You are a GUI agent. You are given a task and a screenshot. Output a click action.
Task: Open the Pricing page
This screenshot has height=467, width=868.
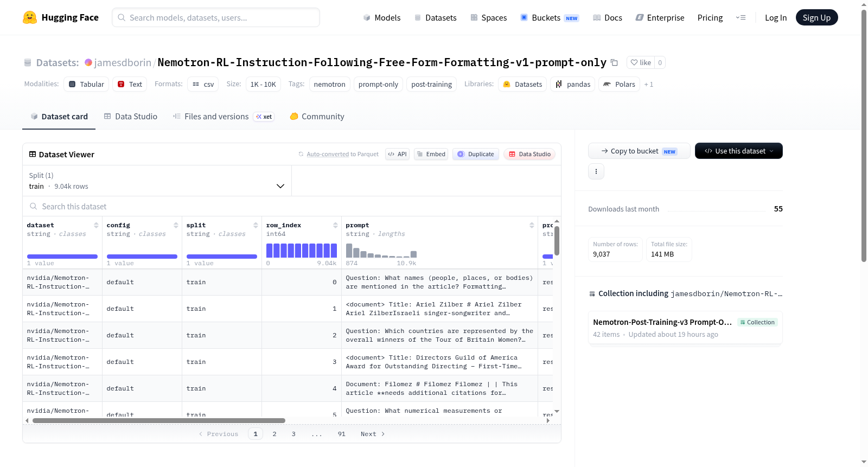(x=710, y=17)
